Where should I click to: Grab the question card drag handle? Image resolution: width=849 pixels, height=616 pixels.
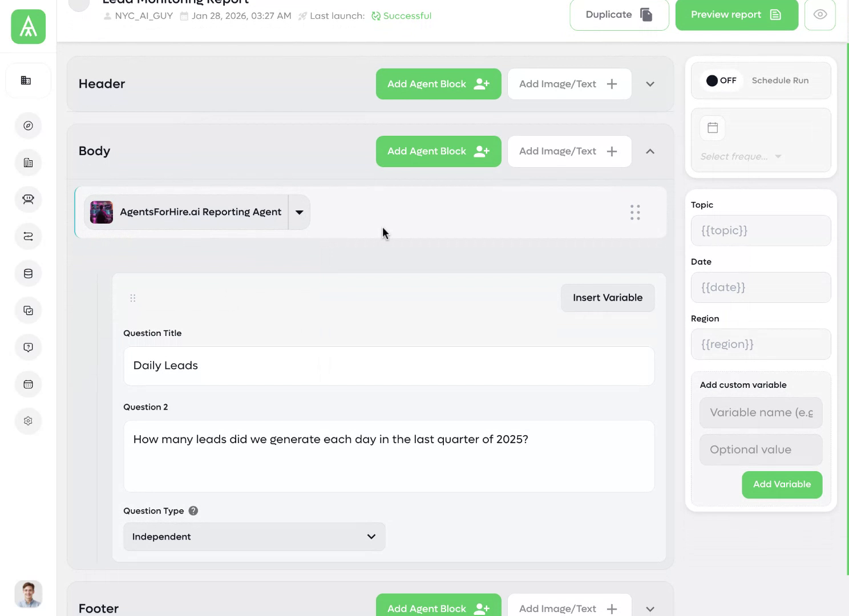pyautogui.click(x=133, y=298)
